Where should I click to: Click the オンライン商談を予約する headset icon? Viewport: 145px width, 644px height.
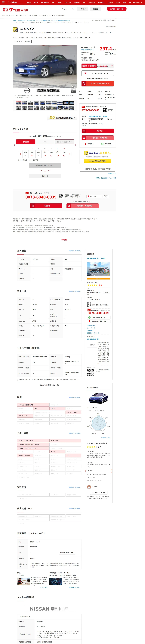pos(84,84)
